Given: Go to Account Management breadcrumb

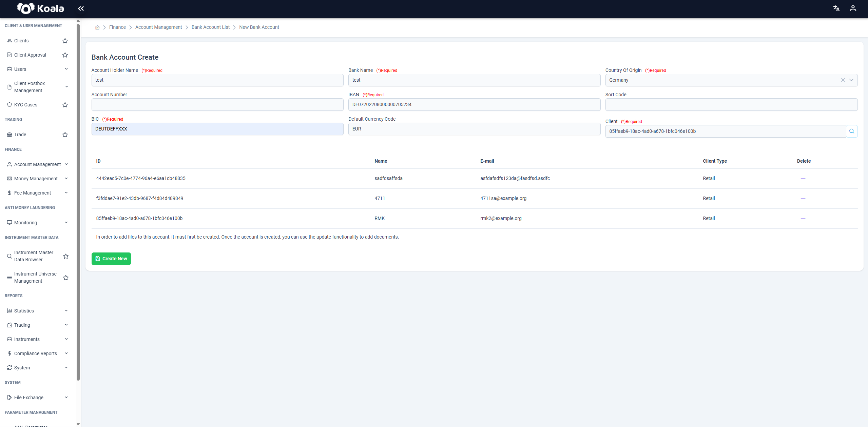Looking at the screenshot, I should 158,27.
